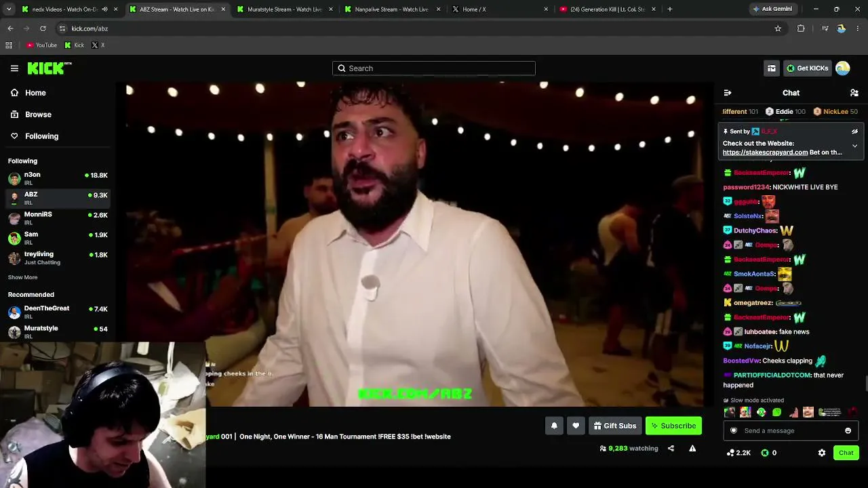This screenshot has width=868, height=488.
Task: Open the Kick hamburger menu
Action: (x=14, y=68)
